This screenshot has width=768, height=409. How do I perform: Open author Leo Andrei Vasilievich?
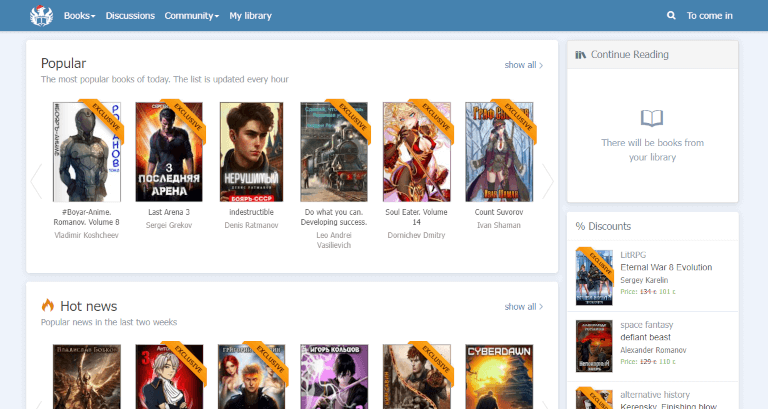click(334, 240)
